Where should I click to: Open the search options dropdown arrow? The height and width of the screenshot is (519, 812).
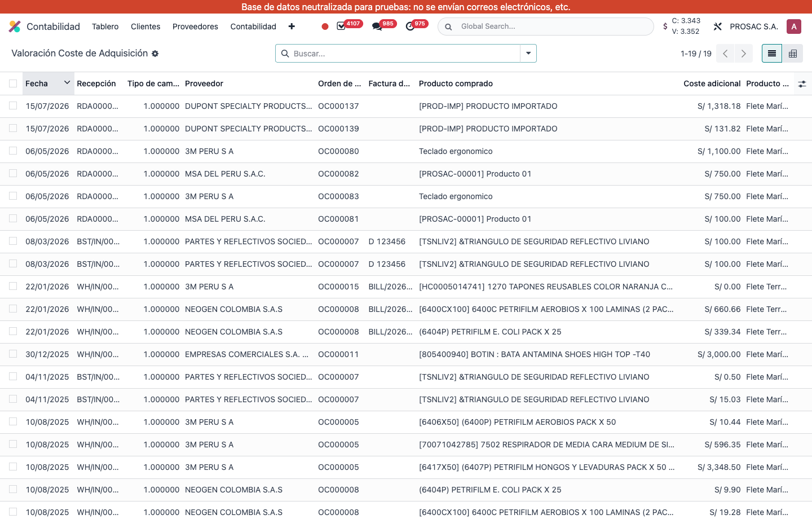(x=528, y=54)
